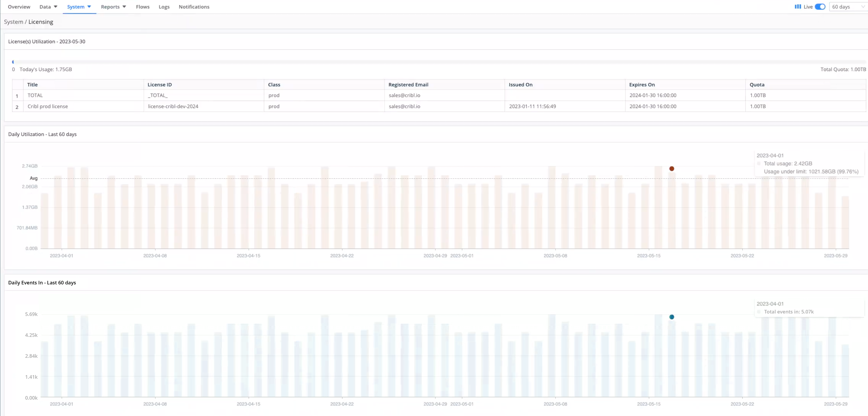Open the Data dropdown menu
Viewport: 868px width, 416px height.
point(48,6)
